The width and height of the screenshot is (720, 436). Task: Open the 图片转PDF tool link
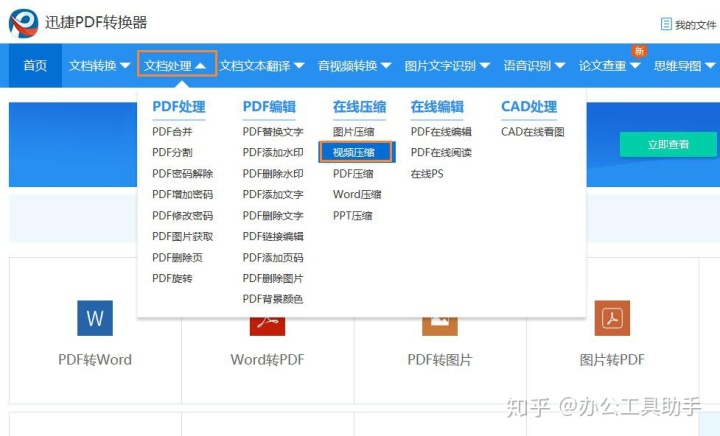click(x=612, y=359)
